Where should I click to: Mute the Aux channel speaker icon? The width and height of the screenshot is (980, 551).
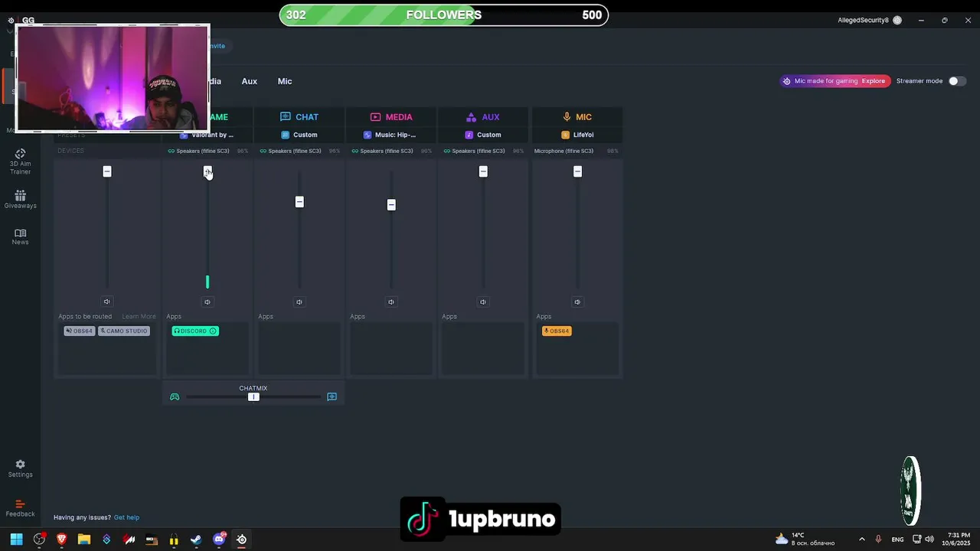pos(483,302)
